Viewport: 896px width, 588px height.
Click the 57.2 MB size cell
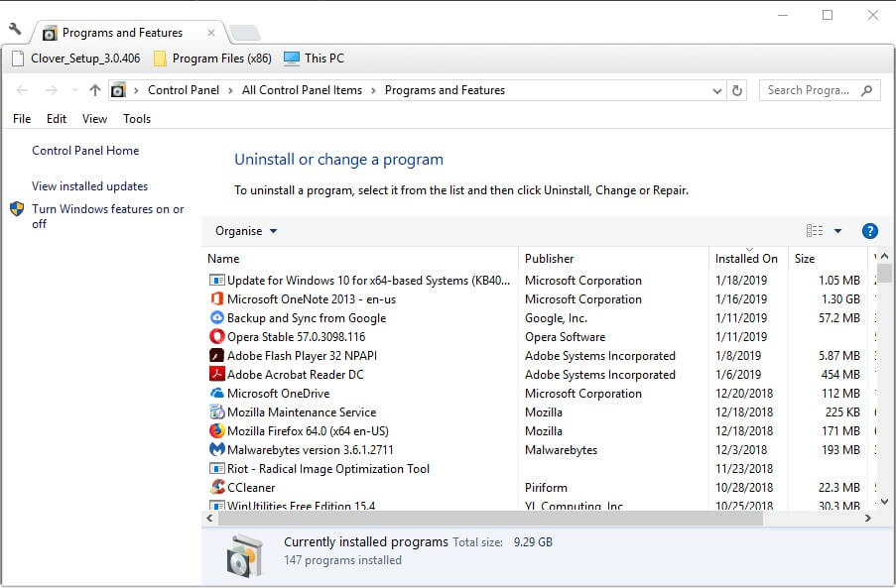[x=838, y=318]
